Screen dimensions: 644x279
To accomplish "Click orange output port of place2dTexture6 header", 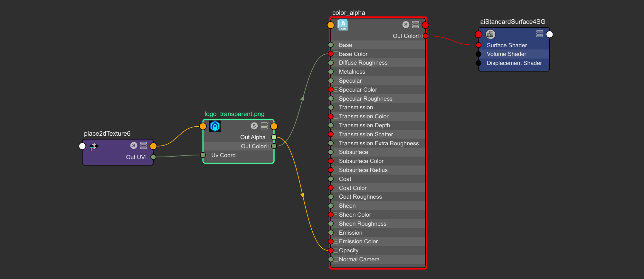I will click(x=153, y=146).
